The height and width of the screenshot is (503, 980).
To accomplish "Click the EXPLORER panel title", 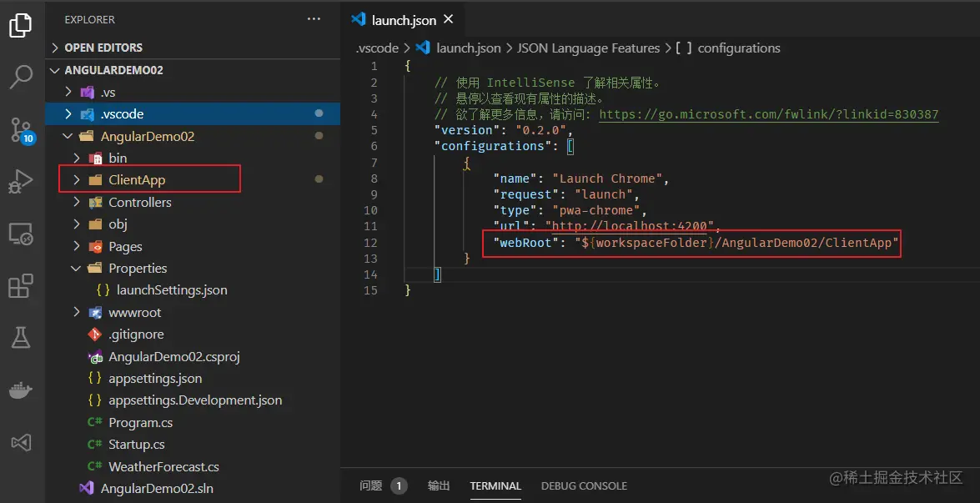I will (x=89, y=20).
